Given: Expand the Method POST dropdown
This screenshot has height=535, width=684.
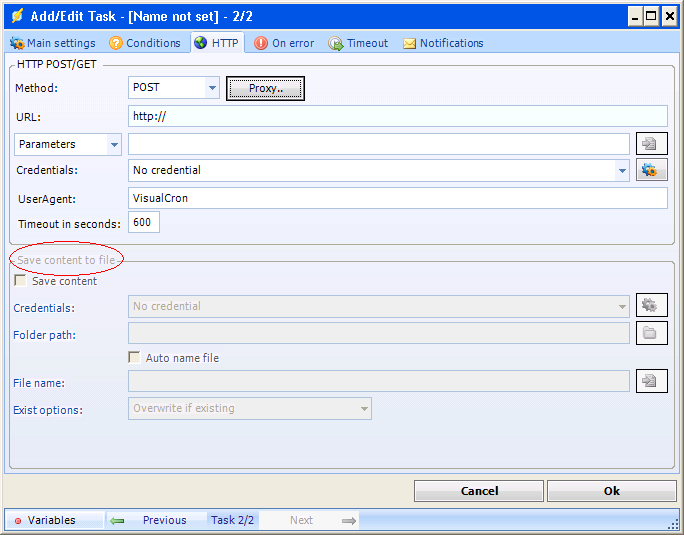Looking at the screenshot, I should (212, 88).
